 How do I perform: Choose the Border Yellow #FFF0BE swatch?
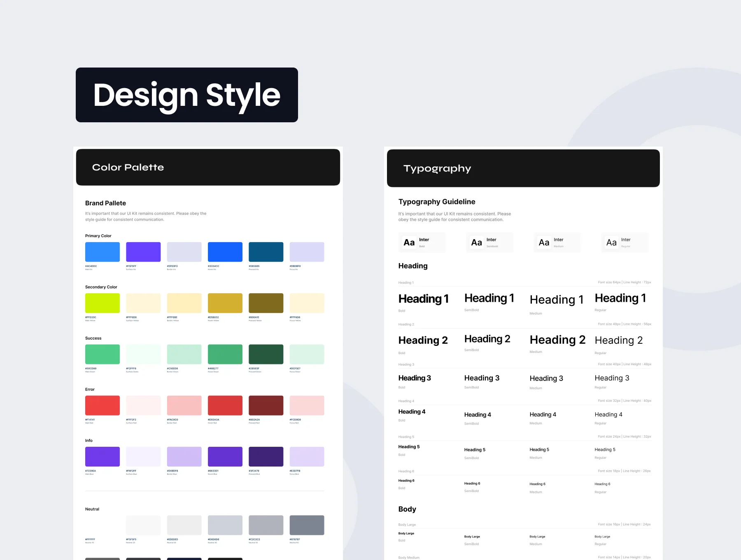click(x=184, y=303)
